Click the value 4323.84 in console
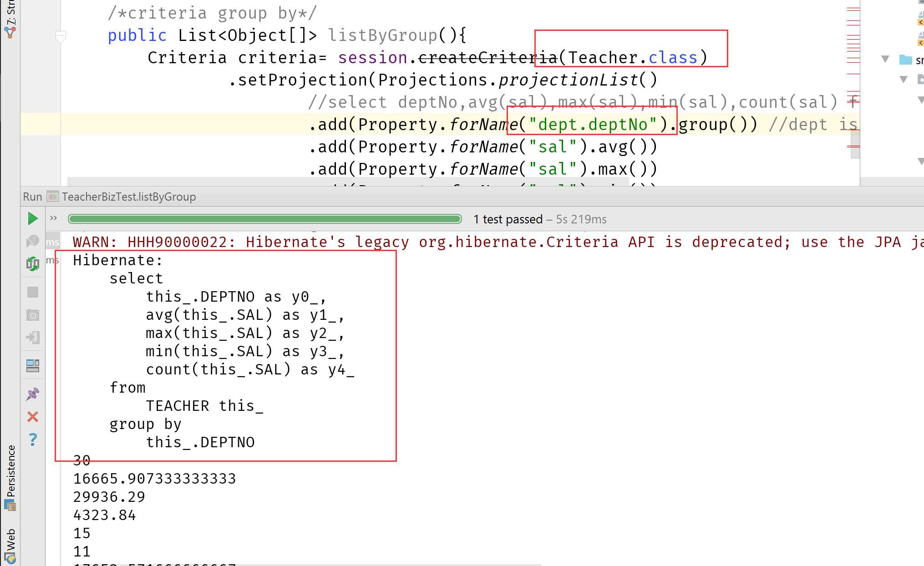924x566 pixels. pyautogui.click(x=104, y=515)
